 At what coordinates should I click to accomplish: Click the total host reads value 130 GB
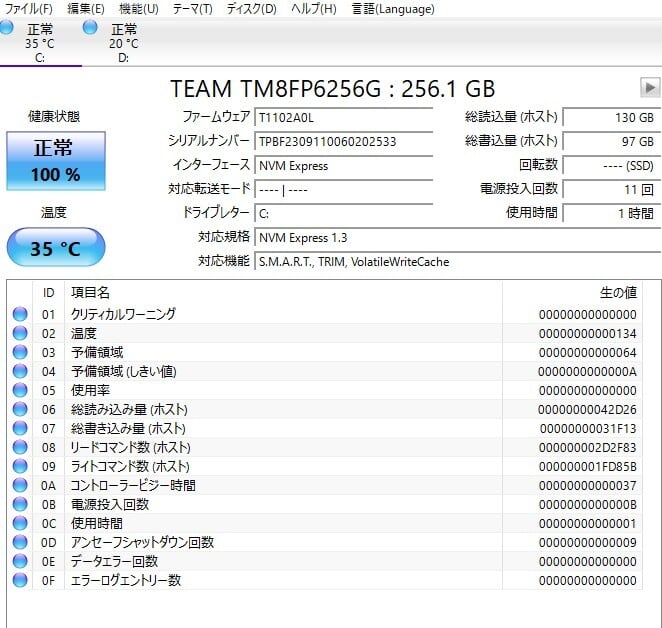click(612, 117)
